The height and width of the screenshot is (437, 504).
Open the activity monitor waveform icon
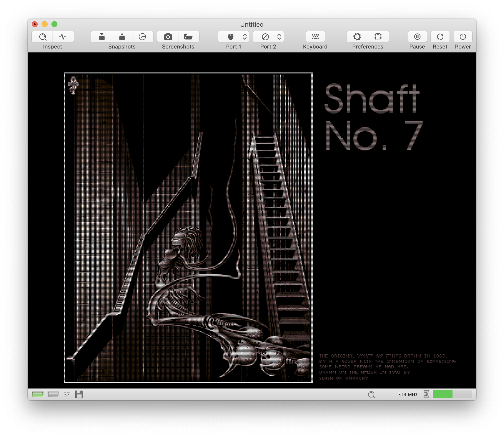[63, 37]
